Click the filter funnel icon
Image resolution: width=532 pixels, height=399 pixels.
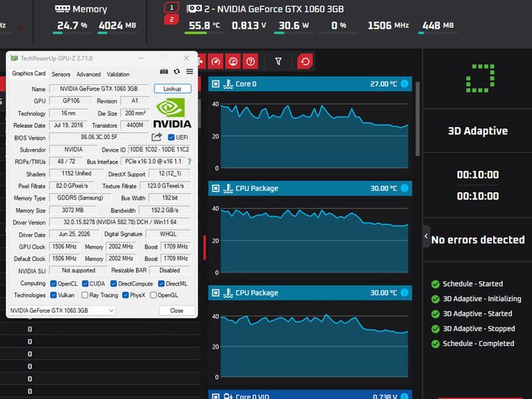click(x=278, y=62)
